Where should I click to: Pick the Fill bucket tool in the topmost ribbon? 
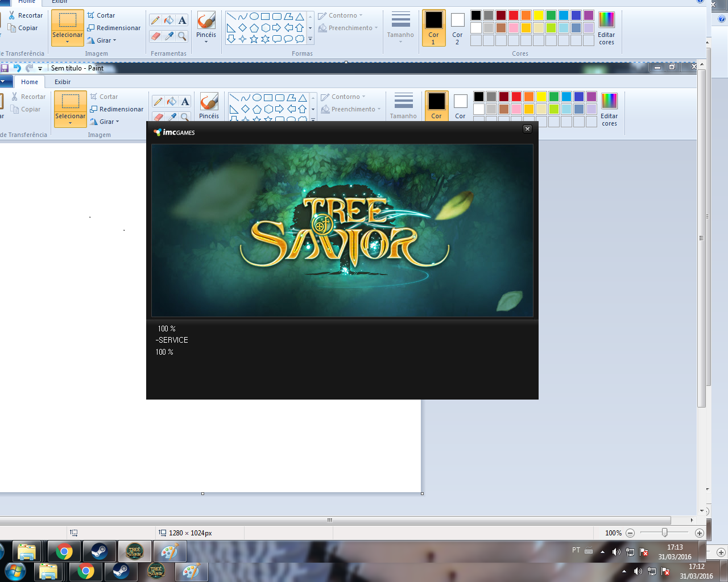pos(169,20)
